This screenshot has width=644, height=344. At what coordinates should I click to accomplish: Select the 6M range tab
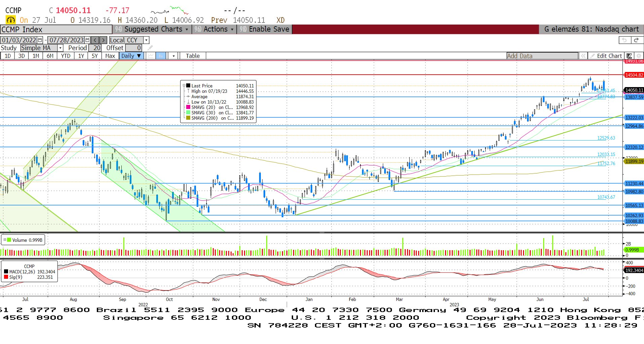50,56
